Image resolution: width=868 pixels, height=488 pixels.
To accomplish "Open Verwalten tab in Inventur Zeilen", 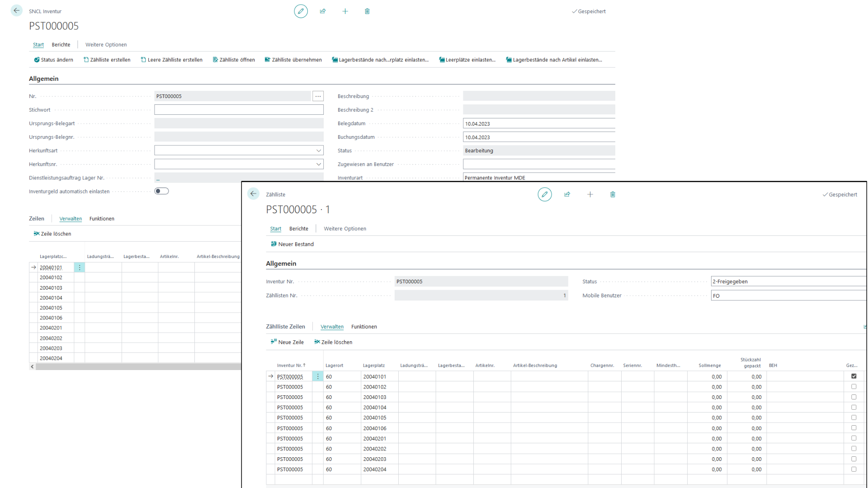I will pyautogui.click(x=71, y=219).
